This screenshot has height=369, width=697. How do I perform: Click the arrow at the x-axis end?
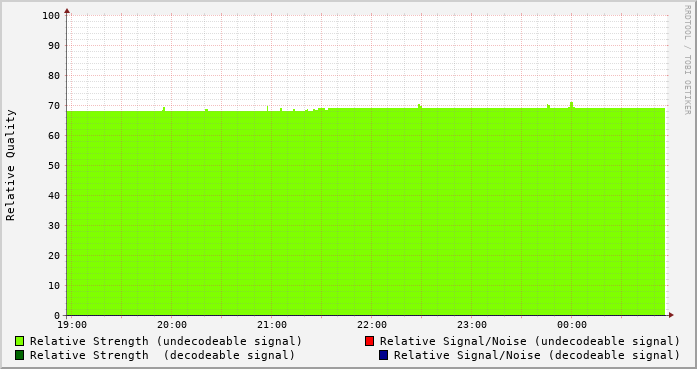click(671, 315)
